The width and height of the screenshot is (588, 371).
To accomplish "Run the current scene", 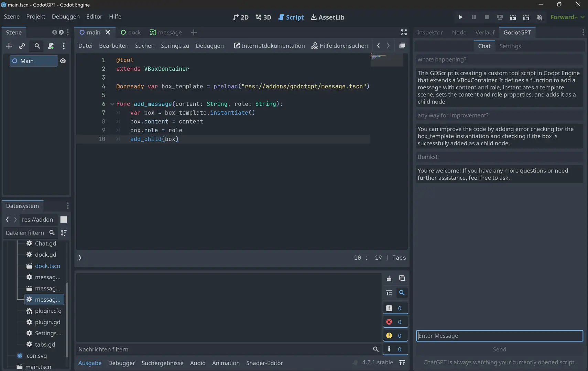I will [x=513, y=17].
